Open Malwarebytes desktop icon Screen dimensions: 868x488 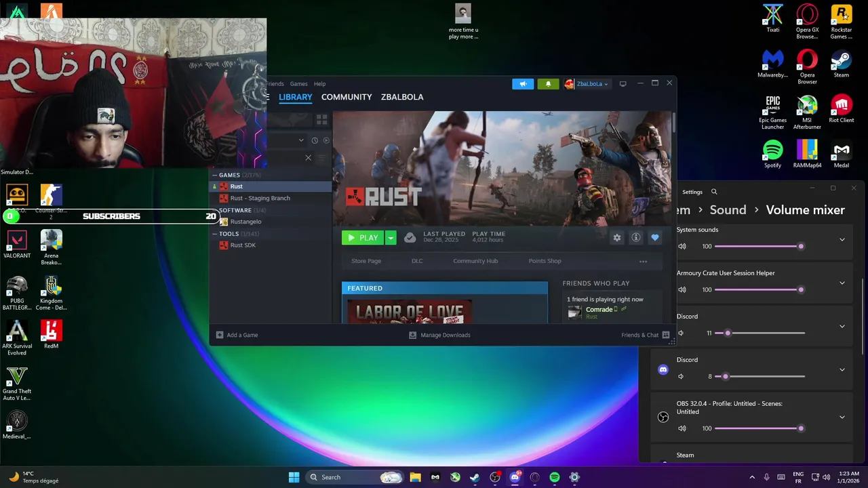click(x=772, y=64)
